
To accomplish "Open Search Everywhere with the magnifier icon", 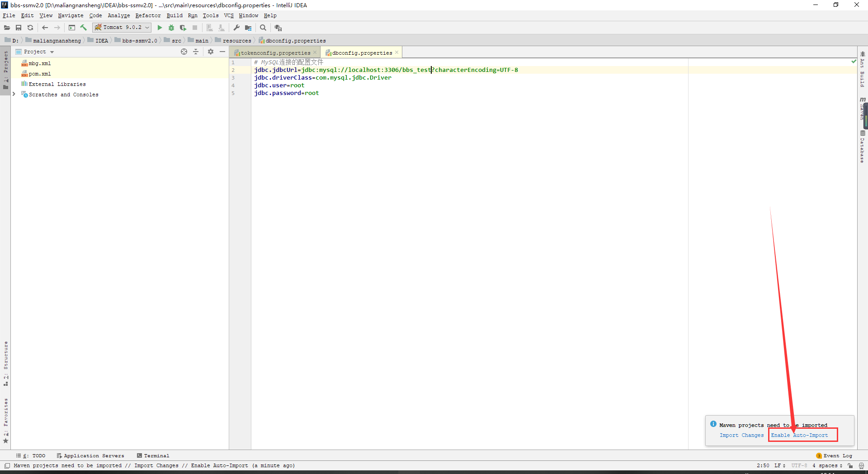I will point(263,28).
